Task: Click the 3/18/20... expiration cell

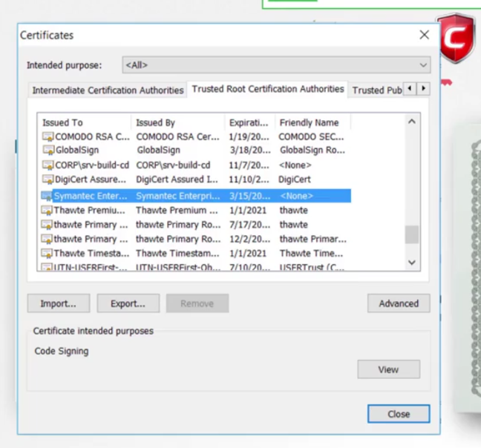Action: (250, 150)
